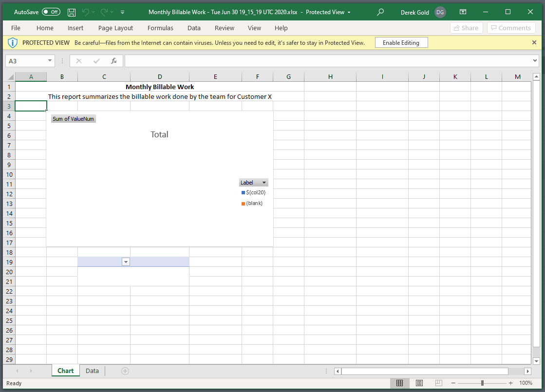Expand the formula bar
Image resolution: width=545 pixels, height=392 pixels.
(535, 61)
